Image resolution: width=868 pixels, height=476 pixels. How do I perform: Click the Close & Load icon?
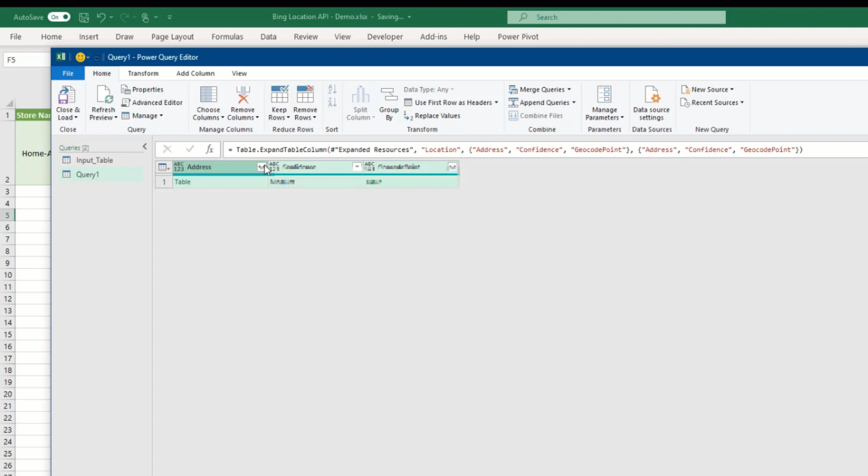[66, 95]
